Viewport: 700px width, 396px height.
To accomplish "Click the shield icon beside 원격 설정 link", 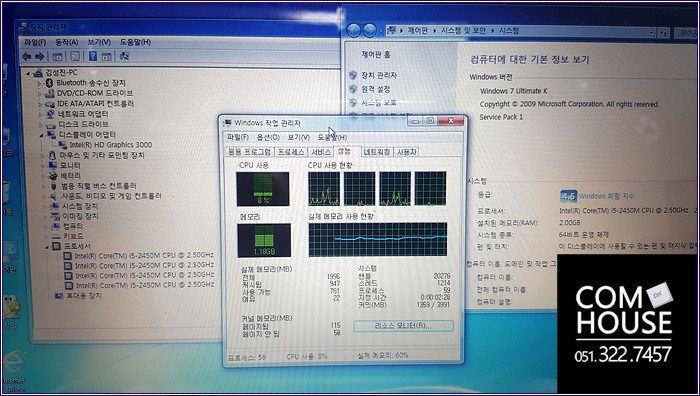I will (353, 89).
